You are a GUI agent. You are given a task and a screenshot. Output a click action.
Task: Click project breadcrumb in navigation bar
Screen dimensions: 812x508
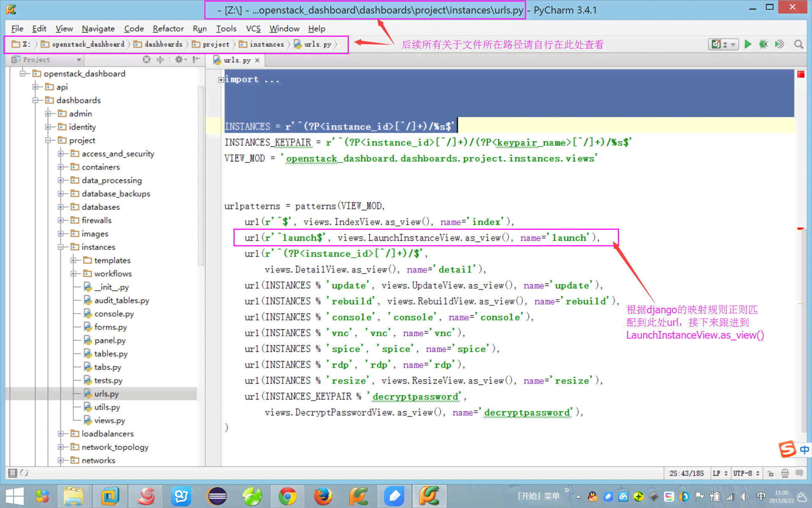[211, 44]
